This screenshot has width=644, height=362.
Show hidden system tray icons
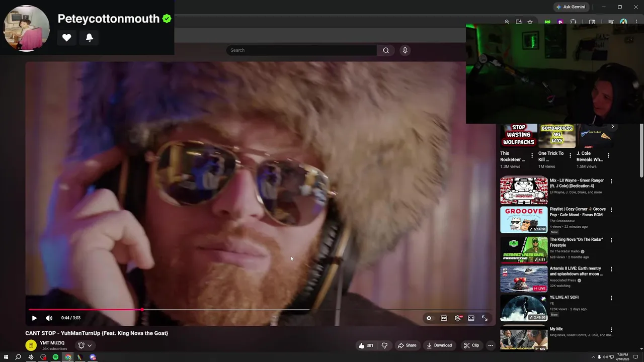point(593,357)
